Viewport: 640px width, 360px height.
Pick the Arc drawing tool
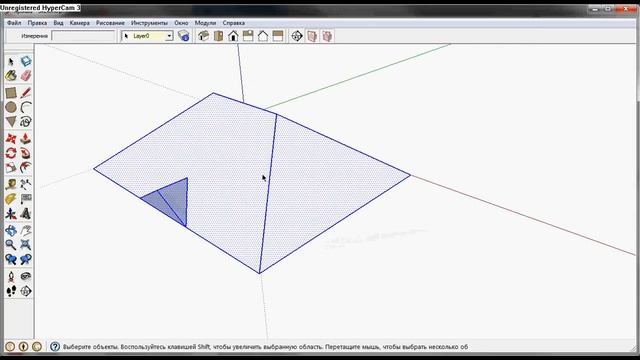[26, 107]
